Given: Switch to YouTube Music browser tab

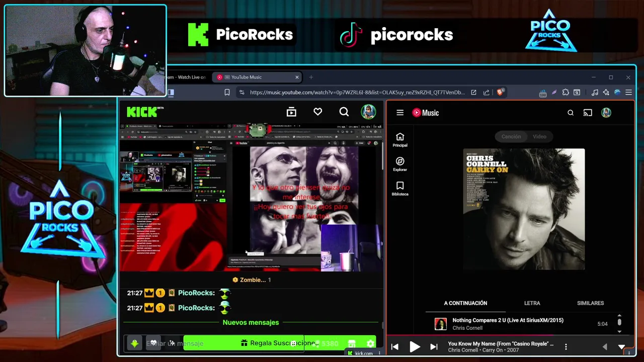Looking at the screenshot, I should (257, 77).
